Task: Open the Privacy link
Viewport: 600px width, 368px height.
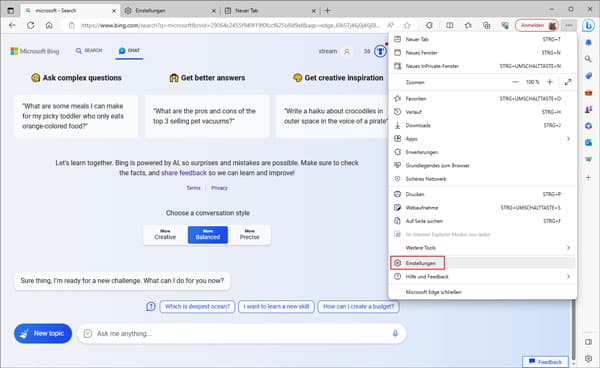Action: [219, 188]
